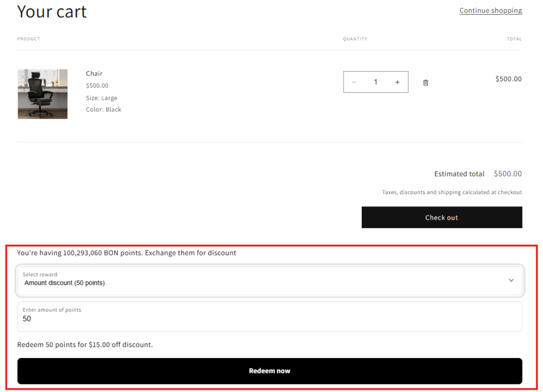
Task: Click the minus icon to decrease quantity
Action: click(x=354, y=82)
